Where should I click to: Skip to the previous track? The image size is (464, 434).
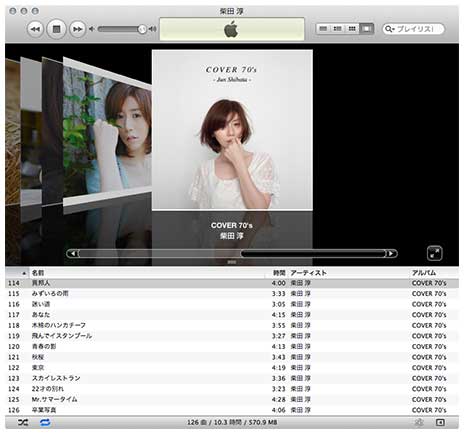[35, 29]
